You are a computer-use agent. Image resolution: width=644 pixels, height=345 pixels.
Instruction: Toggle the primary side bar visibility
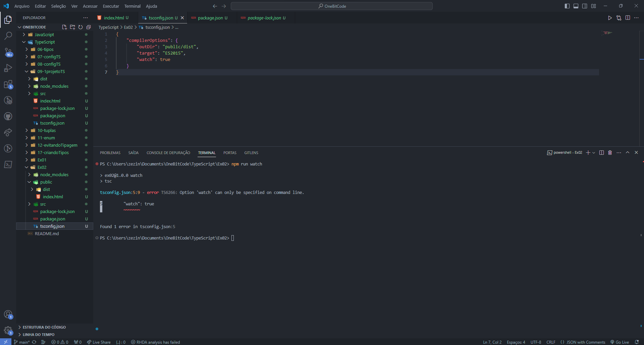[567, 6]
